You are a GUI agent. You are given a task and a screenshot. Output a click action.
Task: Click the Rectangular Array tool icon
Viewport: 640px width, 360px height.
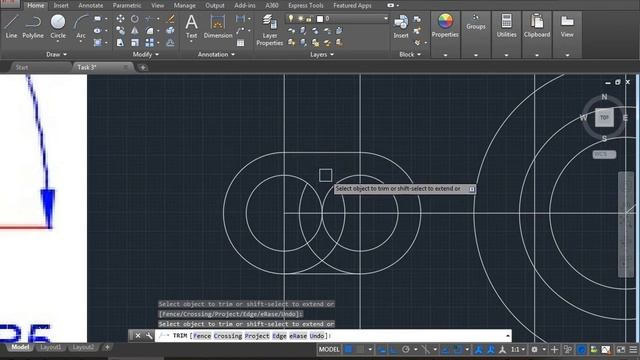pos(150,42)
